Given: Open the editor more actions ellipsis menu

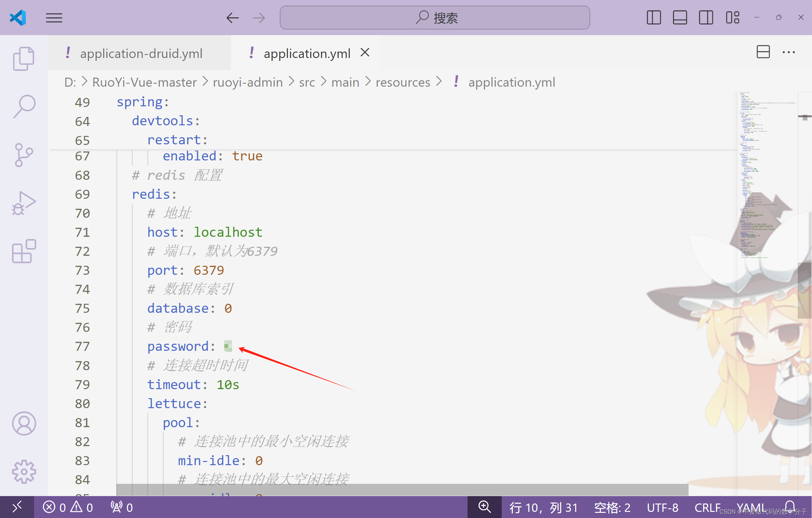Looking at the screenshot, I should pyautogui.click(x=788, y=52).
